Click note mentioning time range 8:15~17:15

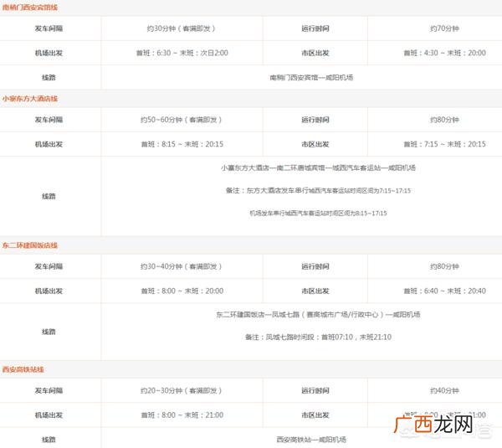point(318,213)
